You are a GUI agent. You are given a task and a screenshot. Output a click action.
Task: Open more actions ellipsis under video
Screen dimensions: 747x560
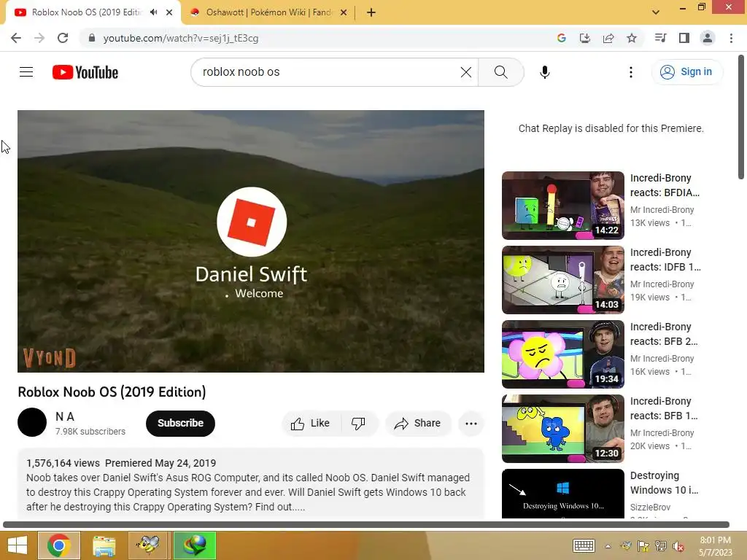471,423
